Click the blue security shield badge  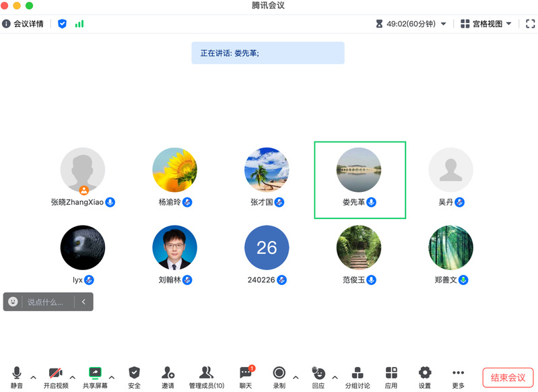pos(62,24)
